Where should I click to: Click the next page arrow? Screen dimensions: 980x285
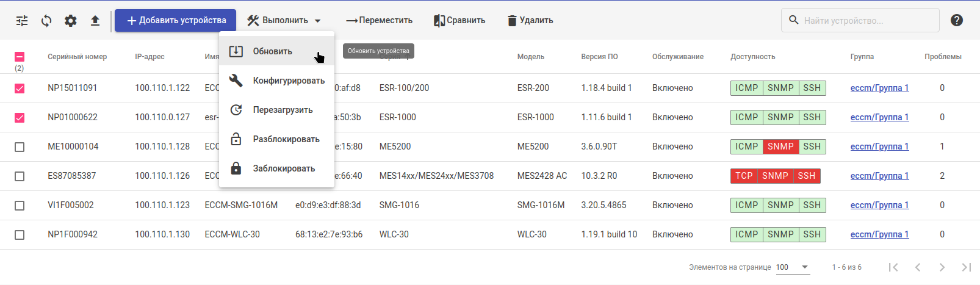942,267
